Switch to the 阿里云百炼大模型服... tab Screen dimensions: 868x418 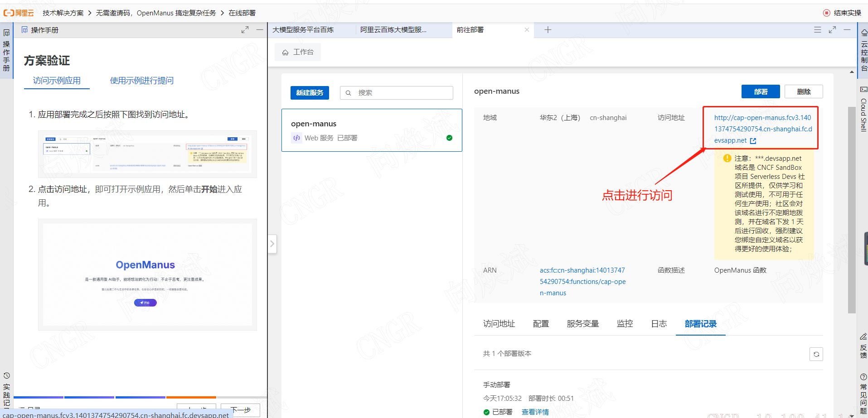pos(393,30)
